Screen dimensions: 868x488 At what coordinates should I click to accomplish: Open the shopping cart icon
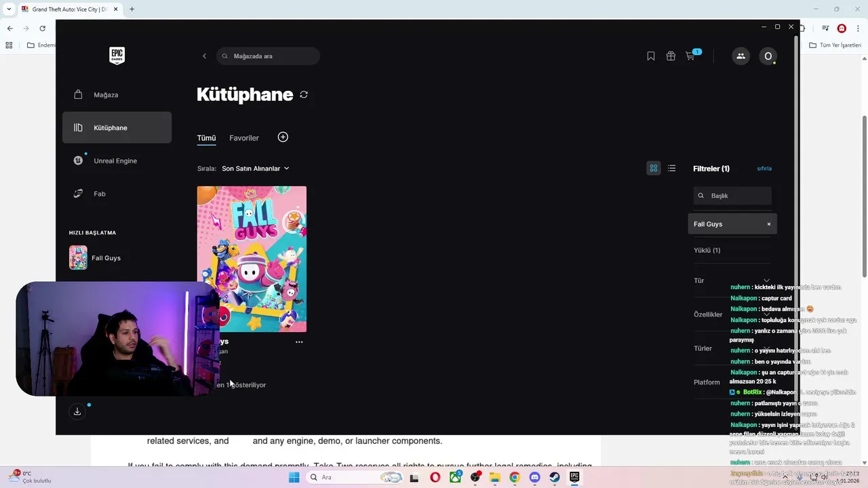(690, 56)
